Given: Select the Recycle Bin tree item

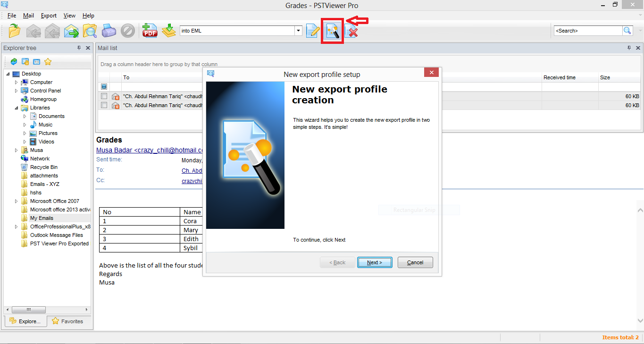Looking at the screenshot, I should tap(44, 167).
